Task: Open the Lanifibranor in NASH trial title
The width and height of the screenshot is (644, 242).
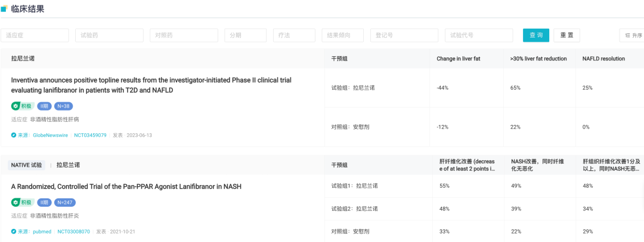Action: tap(126, 186)
